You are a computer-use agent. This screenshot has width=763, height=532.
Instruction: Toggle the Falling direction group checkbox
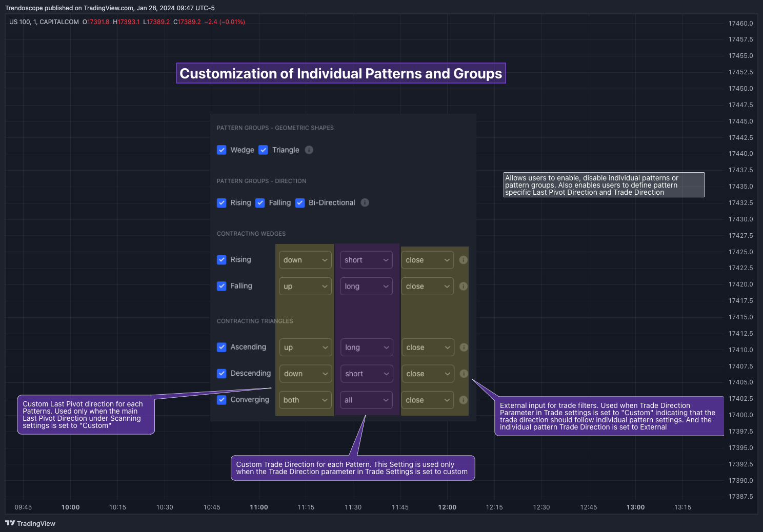click(x=260, y=202)
